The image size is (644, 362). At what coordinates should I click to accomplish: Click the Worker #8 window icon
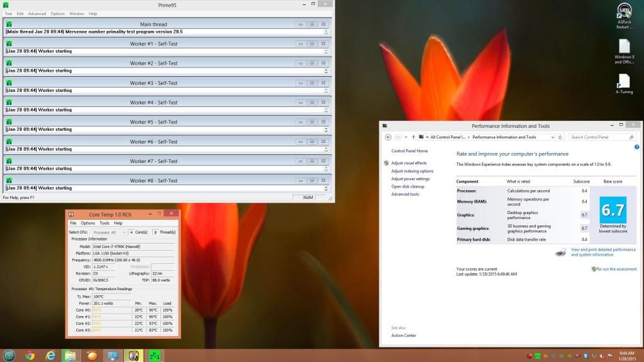click(x=9, y=181)
